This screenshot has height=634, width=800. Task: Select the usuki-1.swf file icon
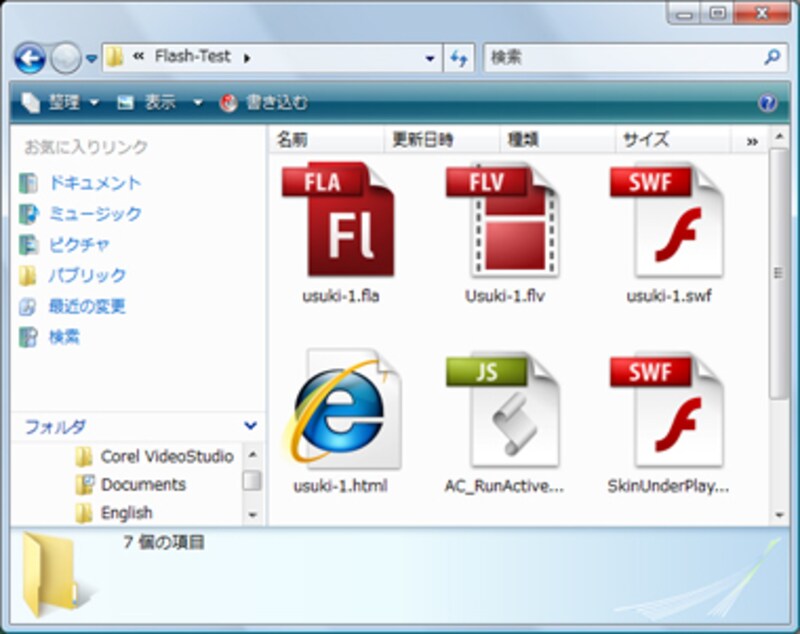tap(666, 220)
